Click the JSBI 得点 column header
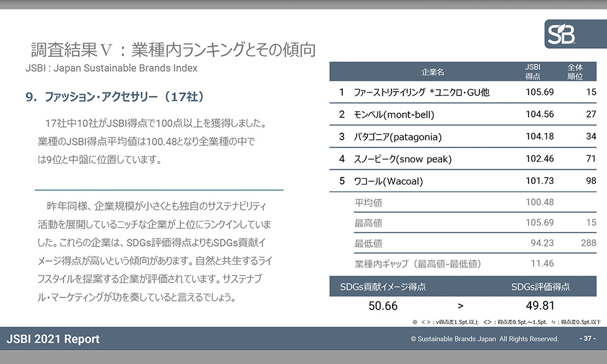The image size is (607, 364). tap(533, 71)
